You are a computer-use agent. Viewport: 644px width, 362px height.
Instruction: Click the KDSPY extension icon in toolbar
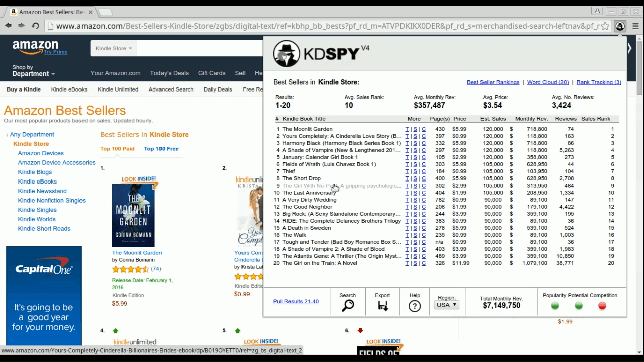(x=620, y=26)
